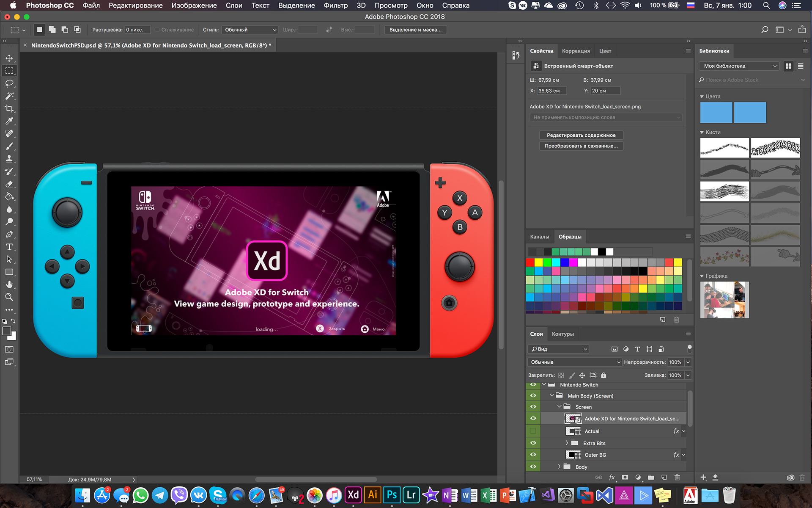The width and height of the screenshot is (812, 508).
Task: Select the Brush tool
Action: pyautogui.click(x=9, y=146)
